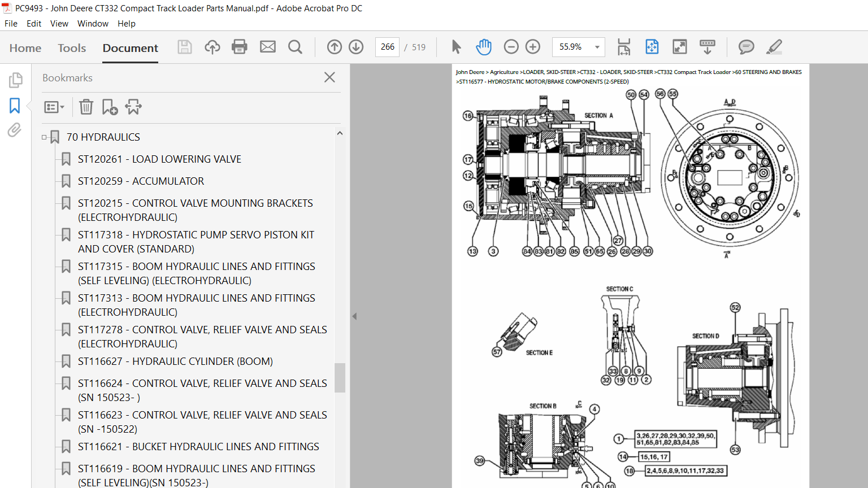Open the zoom percentage dropdown
This screenshot has width=868, height=488.
tap(597, 47)
